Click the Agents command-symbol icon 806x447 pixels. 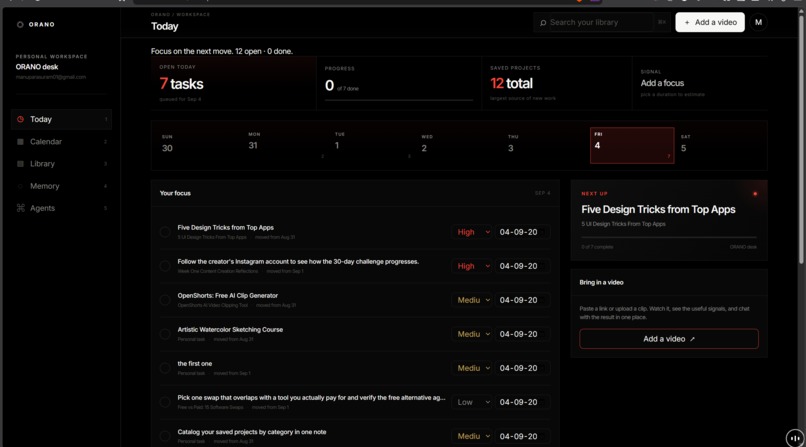(21, 208)
